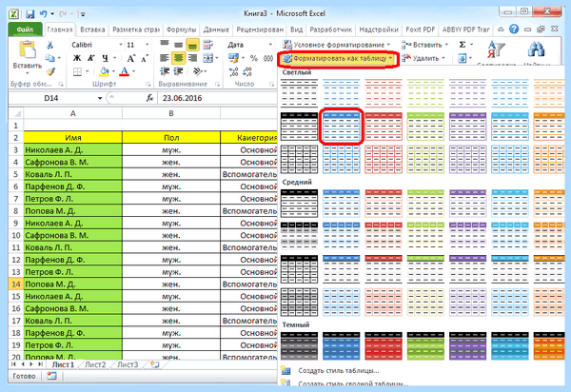Click the insert new worksheet icon
The width and height of the screenshot is (571, 392).
pyautogui.click(x=155, y=364)
